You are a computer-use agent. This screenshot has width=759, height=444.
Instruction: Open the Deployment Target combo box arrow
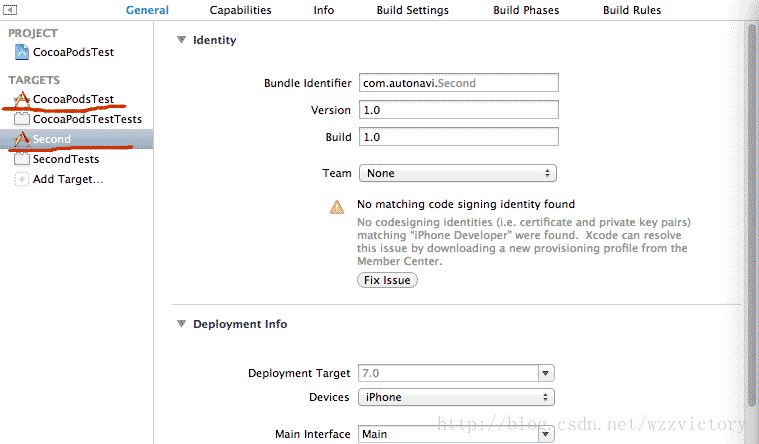point(546,373)
